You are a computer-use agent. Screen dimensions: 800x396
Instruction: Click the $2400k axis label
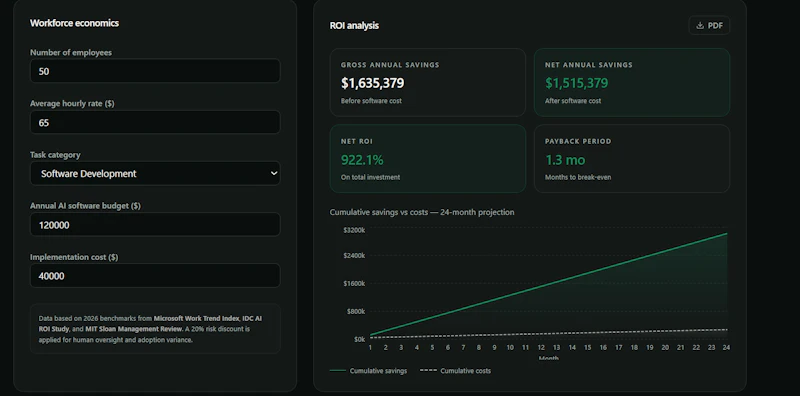coord(354,255)
